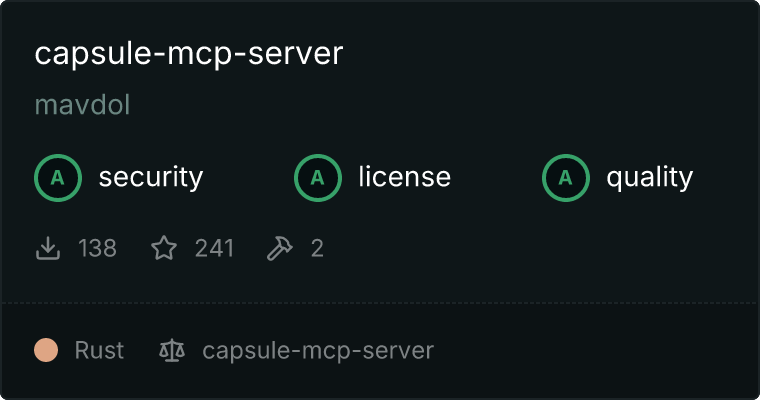
Task: Click the tools count 2
Action: coord(317,248)
